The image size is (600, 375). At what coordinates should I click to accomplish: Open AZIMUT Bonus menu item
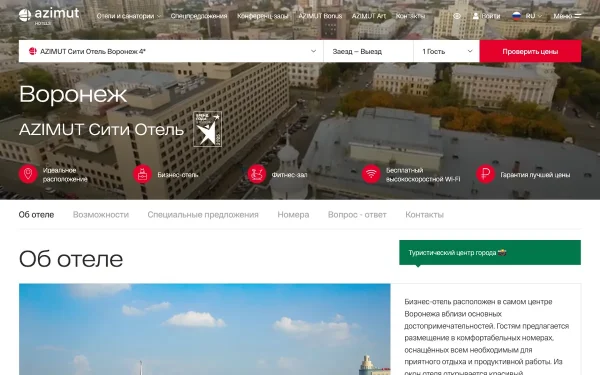320,16
